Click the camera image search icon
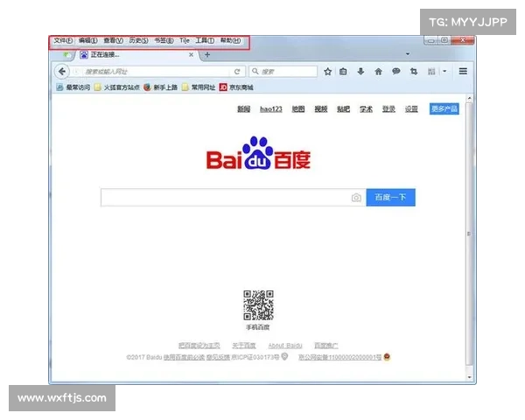The width and height of the screenshot is (525, 420). click(356, 198)
